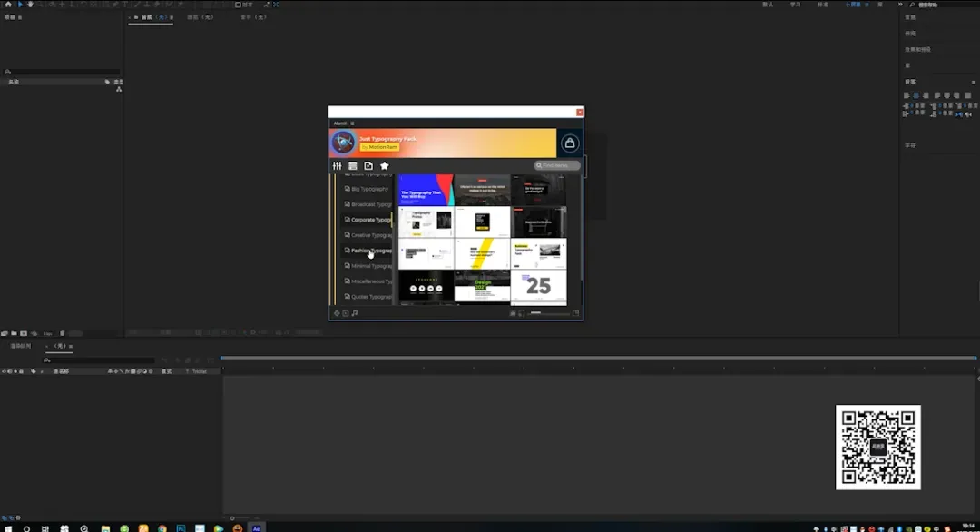Click the After Effects taskbar icon

(x=256, y=529)
